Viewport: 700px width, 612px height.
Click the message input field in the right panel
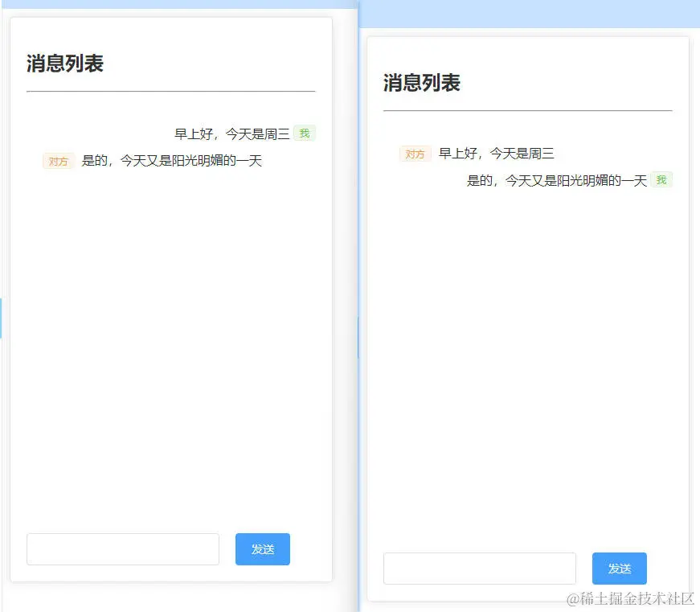[479, 568]
